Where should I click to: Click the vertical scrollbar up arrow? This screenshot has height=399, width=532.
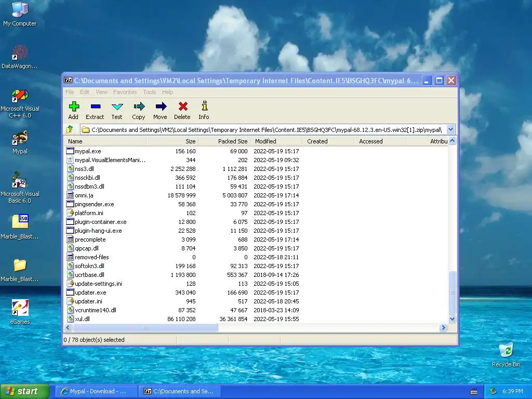pyautogui.click(x=453, y=141)
